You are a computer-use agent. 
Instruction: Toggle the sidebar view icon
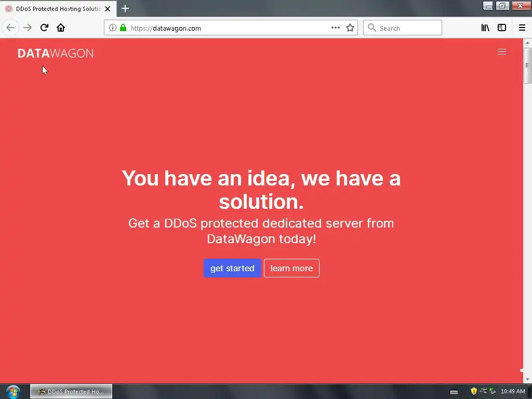click(x=502, y=28)
